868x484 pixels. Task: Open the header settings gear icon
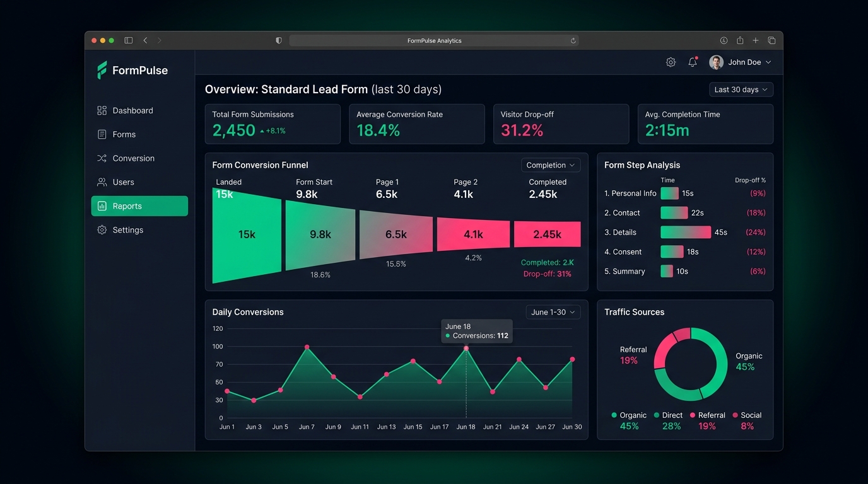pos(671,62)
